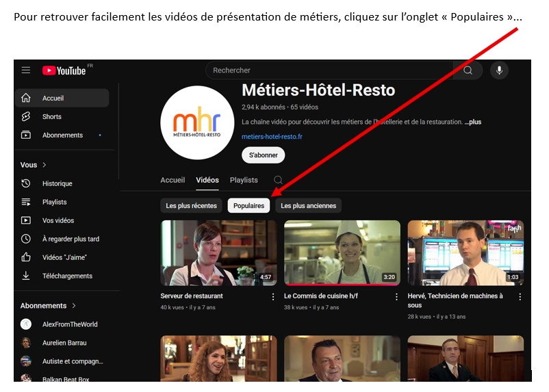
Task: Open the hamburger guide menu
Action: 26,70
